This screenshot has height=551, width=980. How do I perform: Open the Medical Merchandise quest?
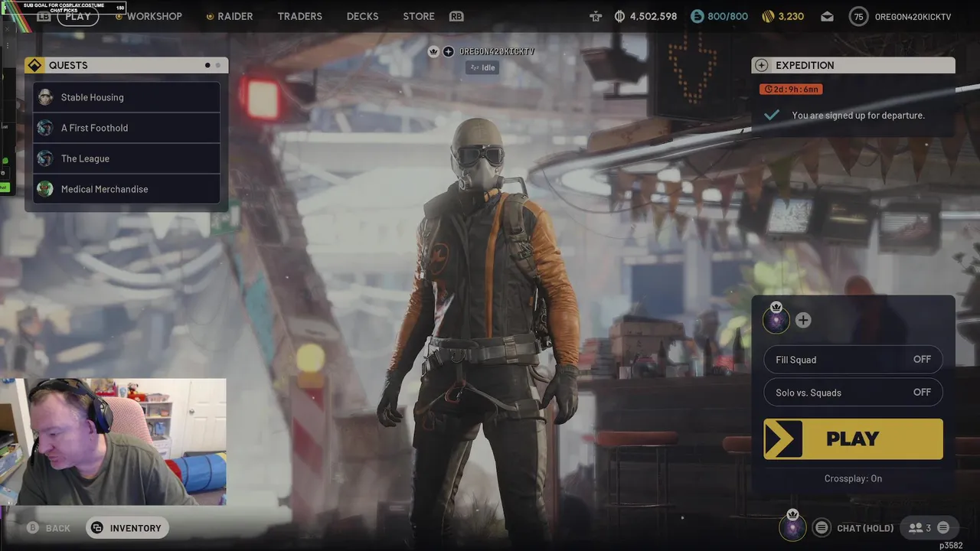click(x=126, y=189)
